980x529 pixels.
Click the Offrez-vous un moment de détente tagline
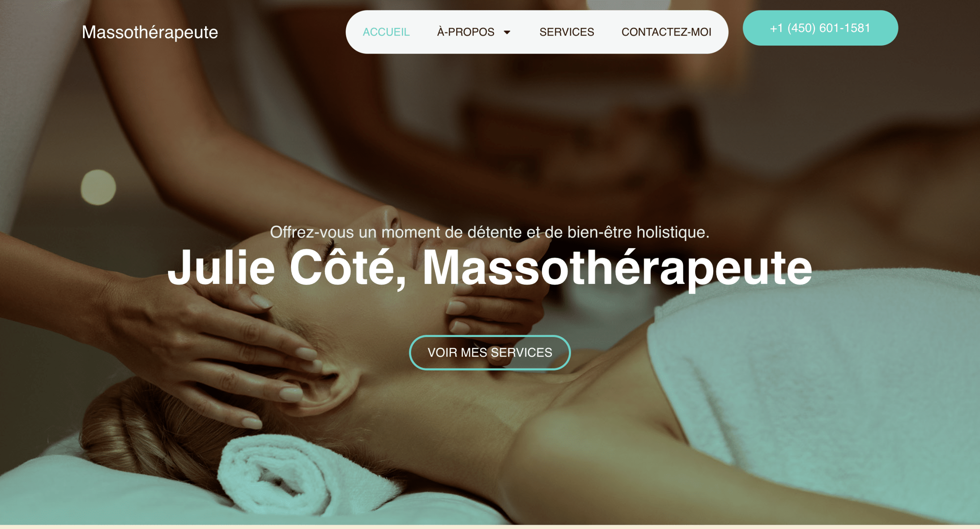(x=490, y=232)
